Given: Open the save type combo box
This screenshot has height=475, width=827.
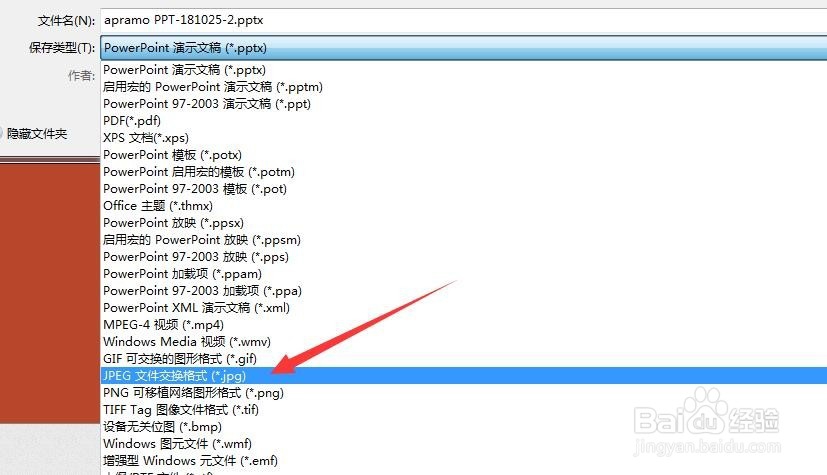Looking at the screenshot, I should click(x=464, y=47).
